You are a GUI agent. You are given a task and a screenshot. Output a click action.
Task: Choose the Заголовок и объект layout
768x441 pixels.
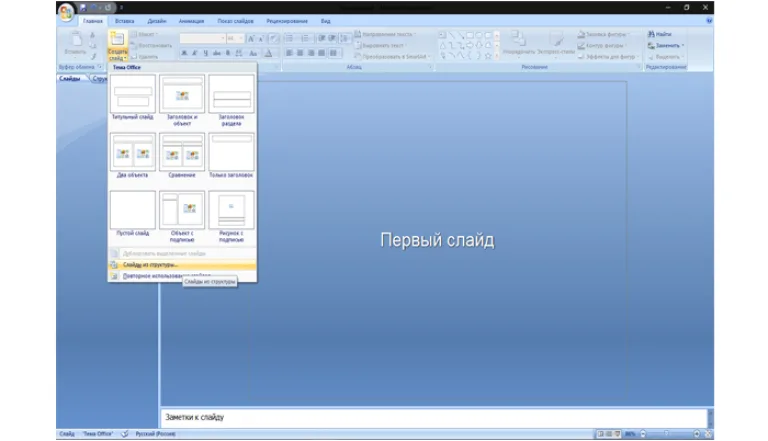[182, 100]
